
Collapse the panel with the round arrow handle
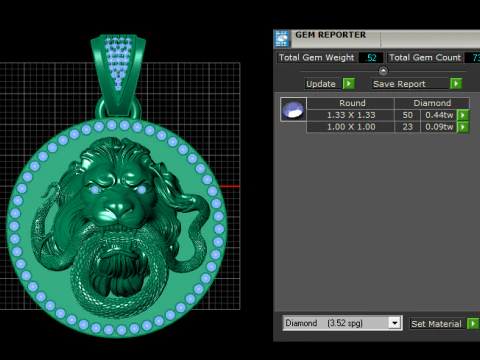383,71
